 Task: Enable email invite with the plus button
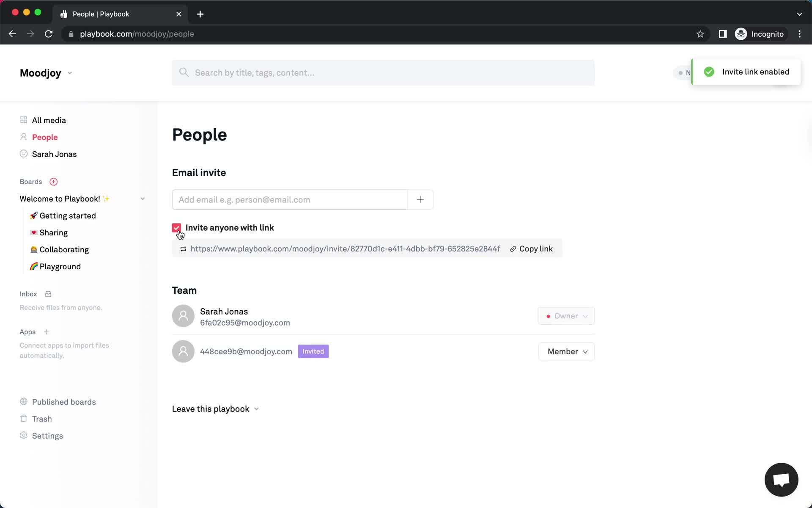[x=420, y=199]
